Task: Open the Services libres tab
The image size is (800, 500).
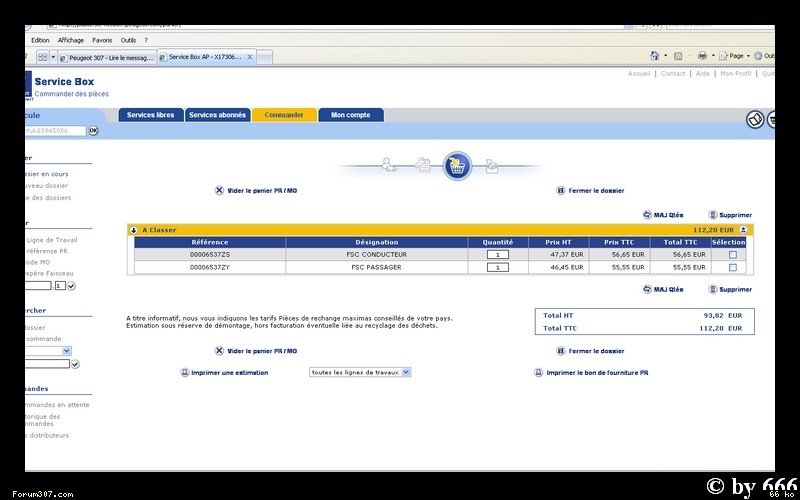Action: (151, 115)
